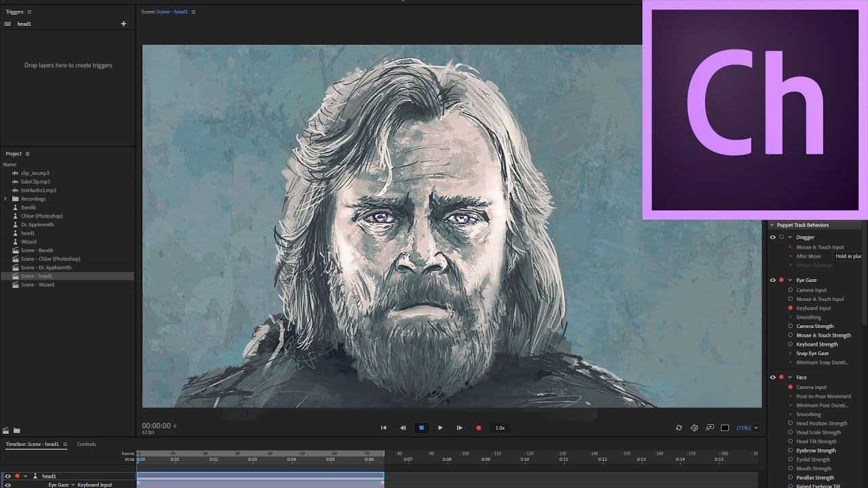Click the screen export icon under the scene

pos(710,428)
